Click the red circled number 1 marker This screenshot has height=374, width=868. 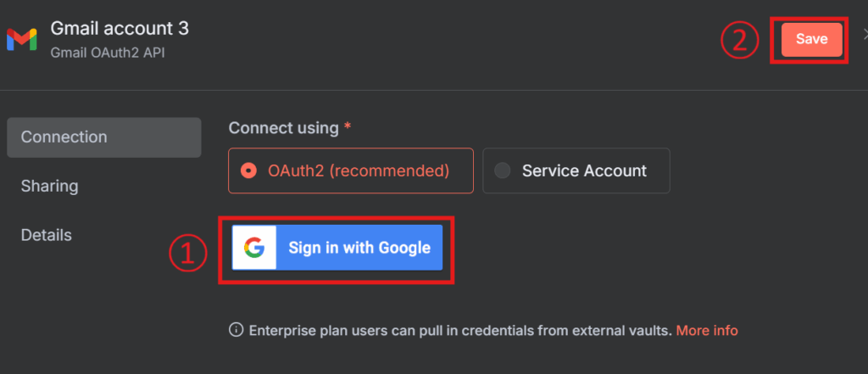[x=187, y=254]
